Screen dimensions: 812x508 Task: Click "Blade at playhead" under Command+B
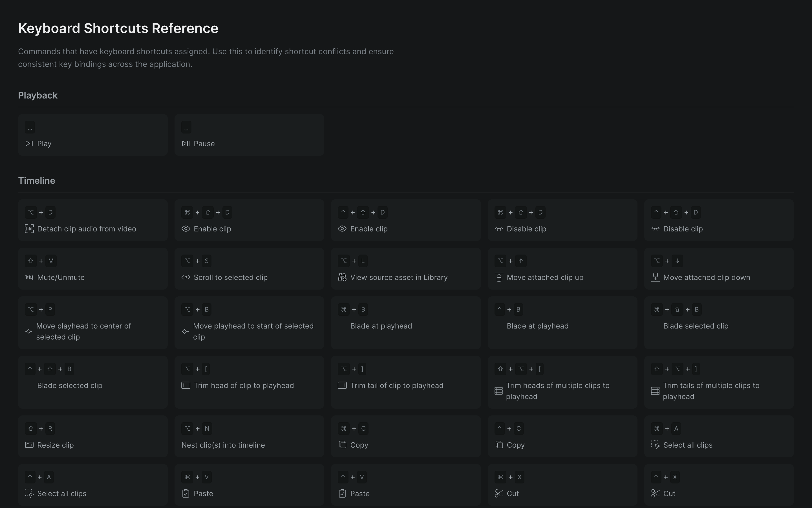tap(381, 326)
